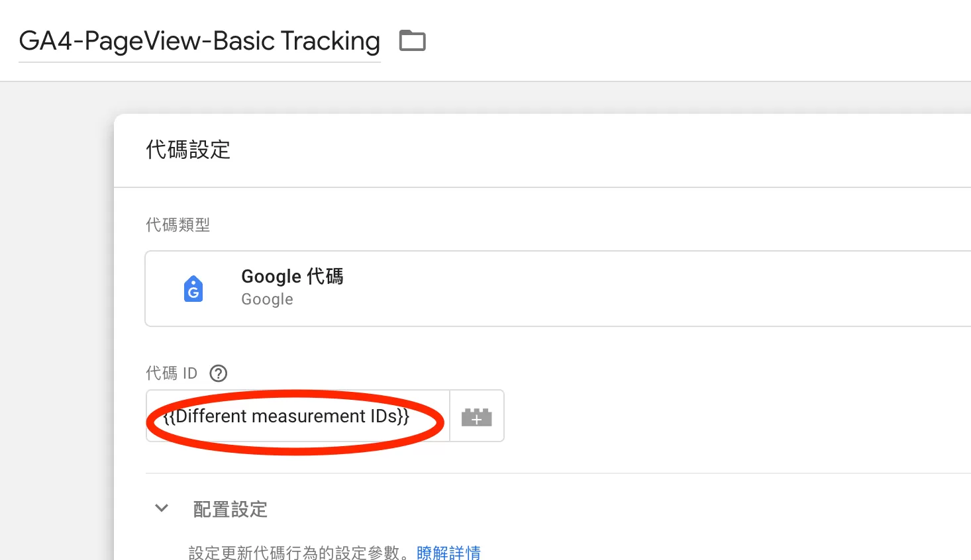
Task: Focus the 代碼 ID input field
Action: 298,416
